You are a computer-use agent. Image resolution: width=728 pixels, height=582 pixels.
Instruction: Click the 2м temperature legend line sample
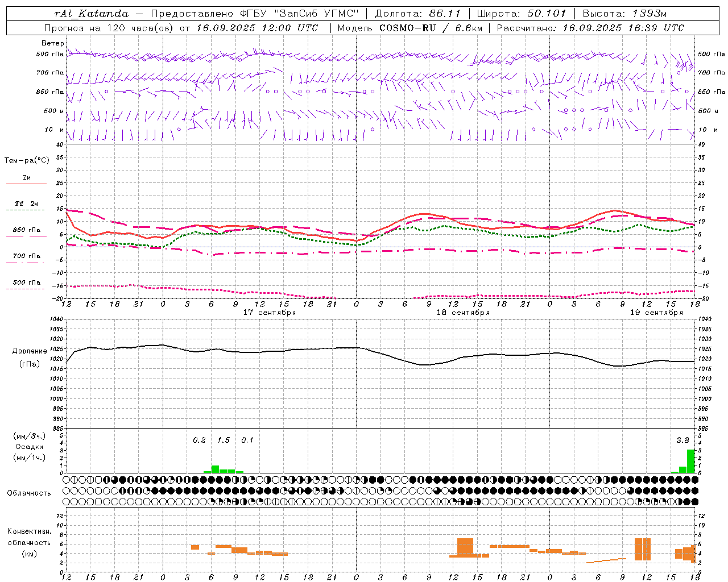coord(26,184)
